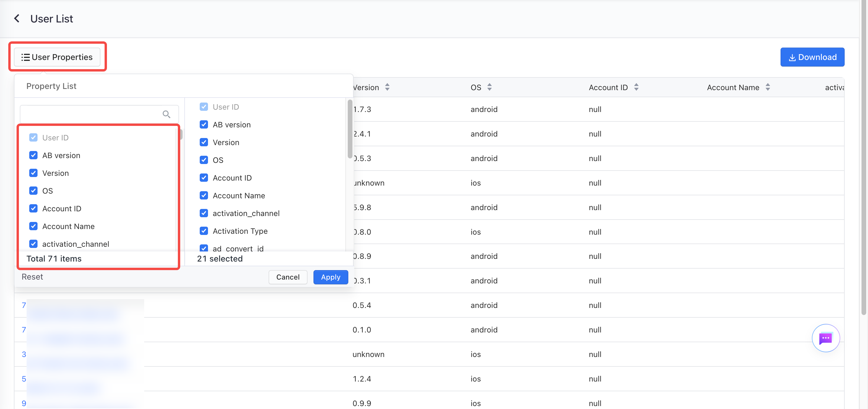Uncheck OS in the left property list
868x409 pixels.
(33, 191)
